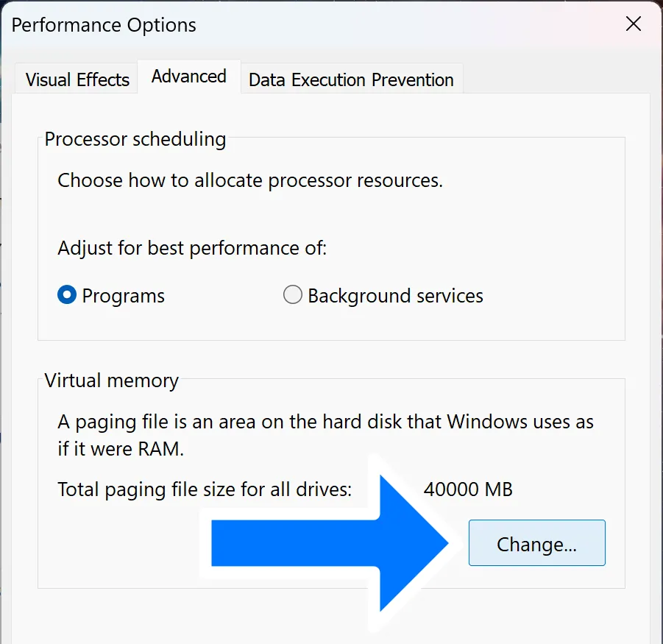
Task: Click the 'if it were RAM.' text line
Action: (121, 449)
